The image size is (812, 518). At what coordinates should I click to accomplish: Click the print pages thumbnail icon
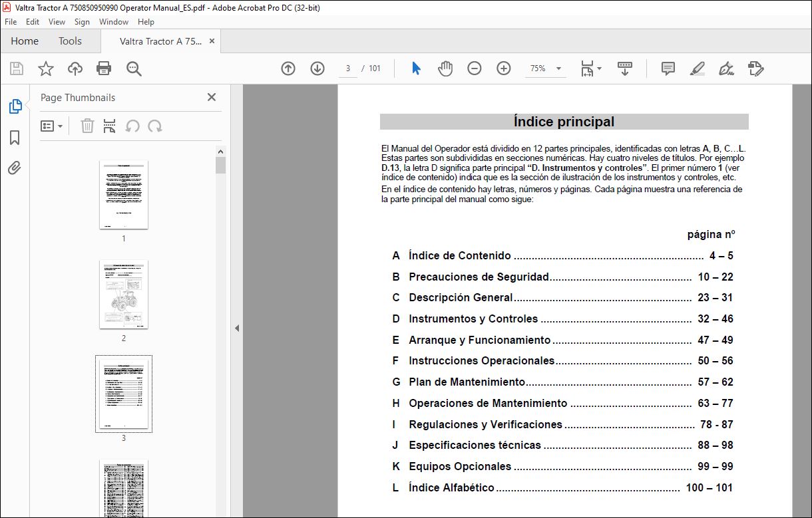[110, 126]
